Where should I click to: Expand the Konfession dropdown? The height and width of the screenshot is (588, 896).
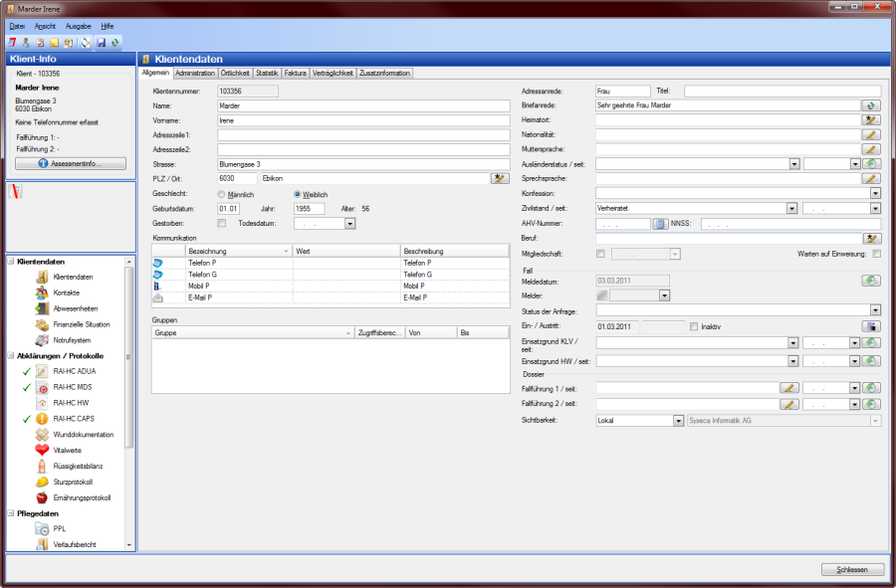[875, 193]
